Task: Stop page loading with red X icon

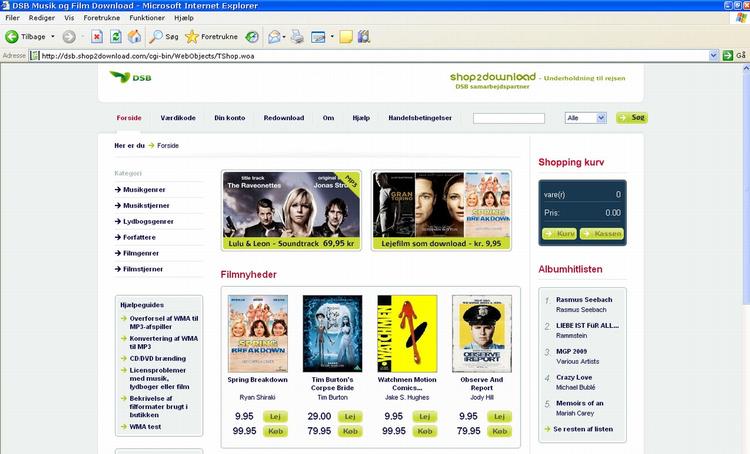Action: pyautogui.click(x=97, y=37)
